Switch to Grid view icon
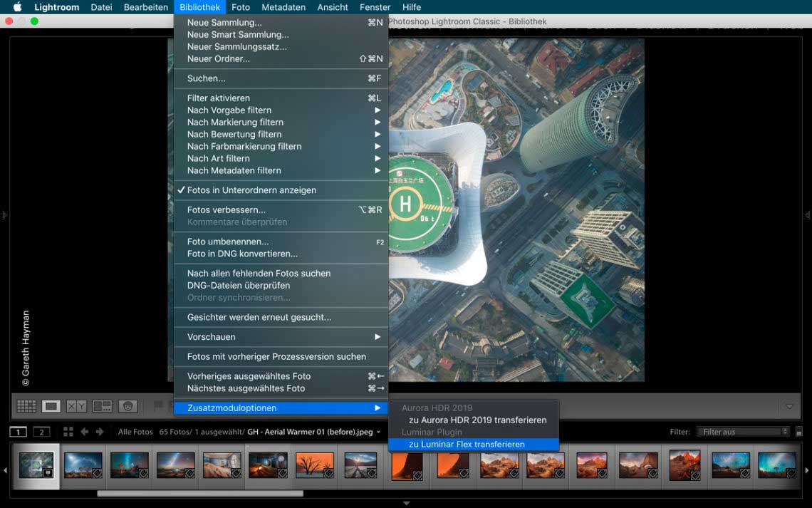 click(x=26, y=406)
